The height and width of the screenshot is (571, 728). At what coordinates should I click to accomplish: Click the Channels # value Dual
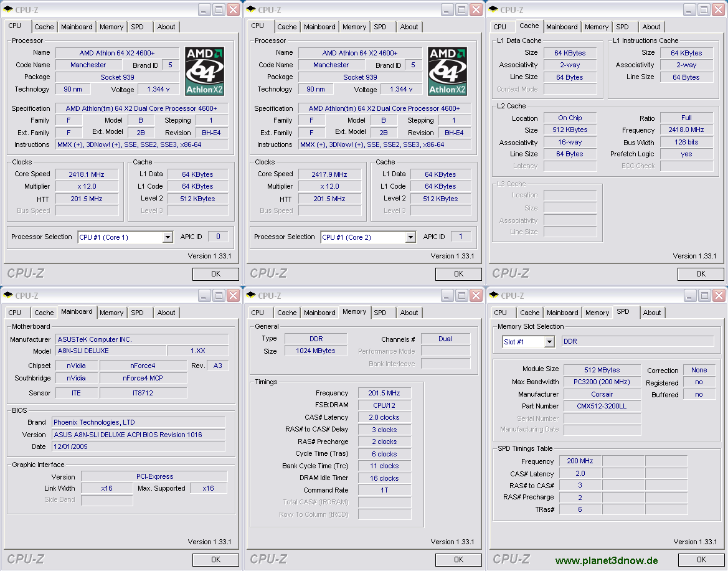(445, 339)
